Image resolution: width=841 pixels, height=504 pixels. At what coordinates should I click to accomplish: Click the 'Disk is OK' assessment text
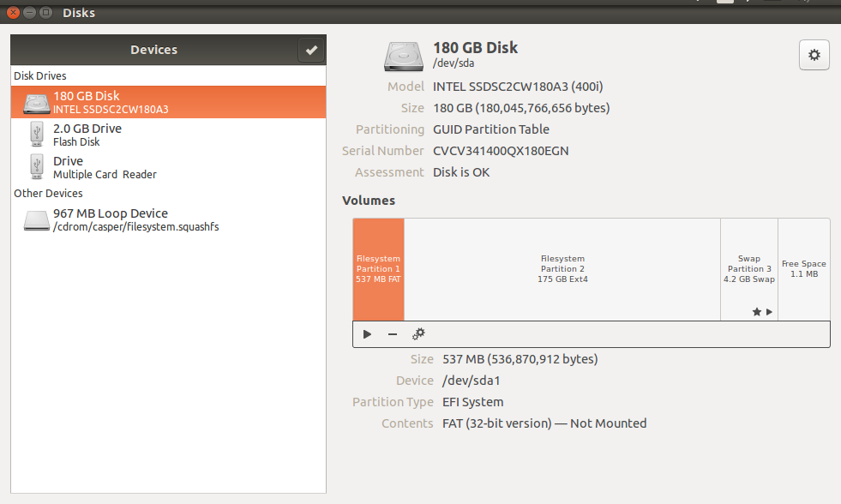[461, 172]
